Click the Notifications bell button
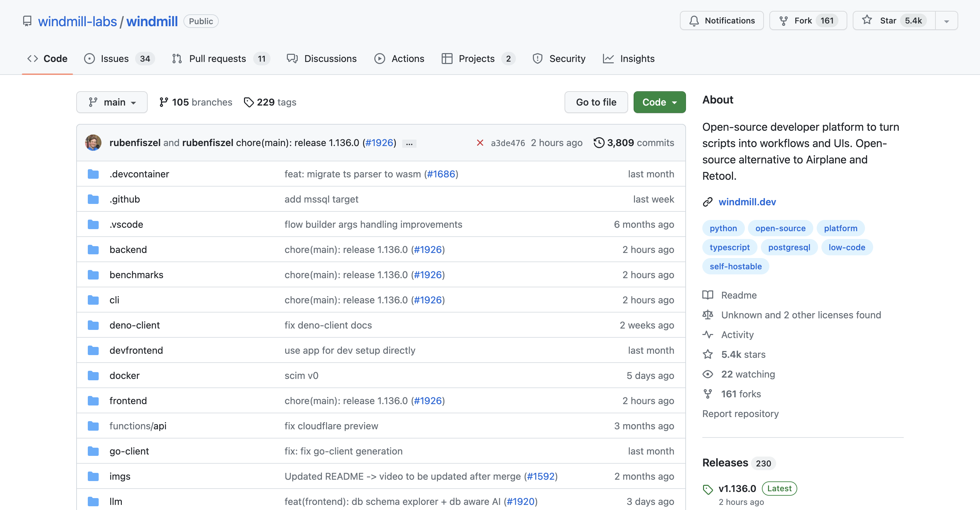 coord(721,20)
